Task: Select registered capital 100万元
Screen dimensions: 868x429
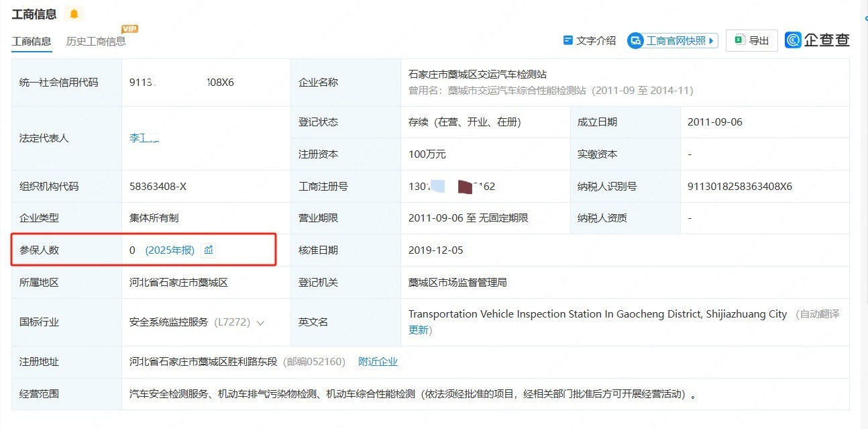Action: tap(427, 154)
